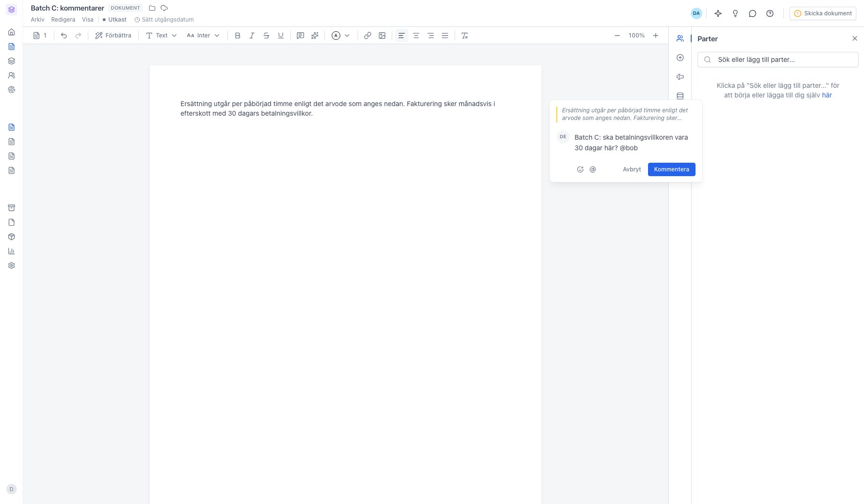Go to home via sidebar house icon
Screen dimensions: 864x504
pos(12,32)
